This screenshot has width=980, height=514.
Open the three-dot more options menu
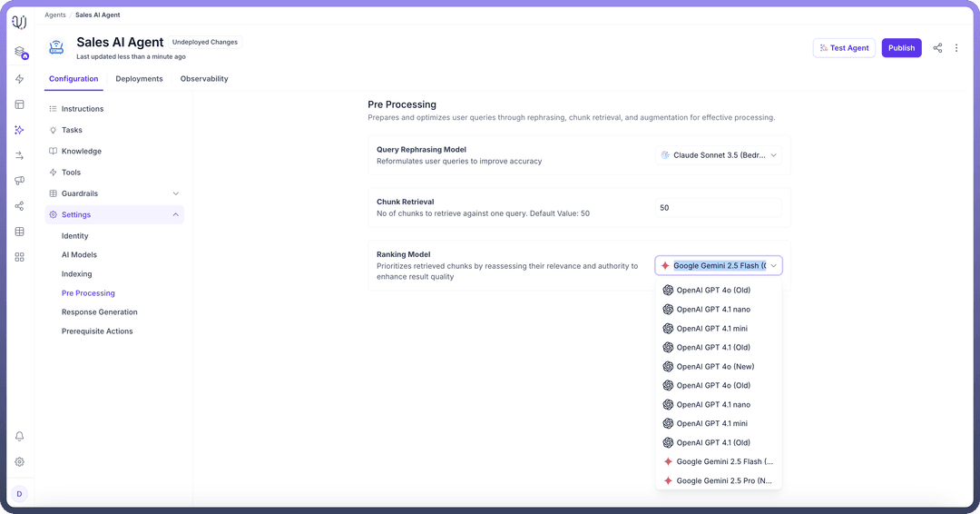click(x=956, y=48)
